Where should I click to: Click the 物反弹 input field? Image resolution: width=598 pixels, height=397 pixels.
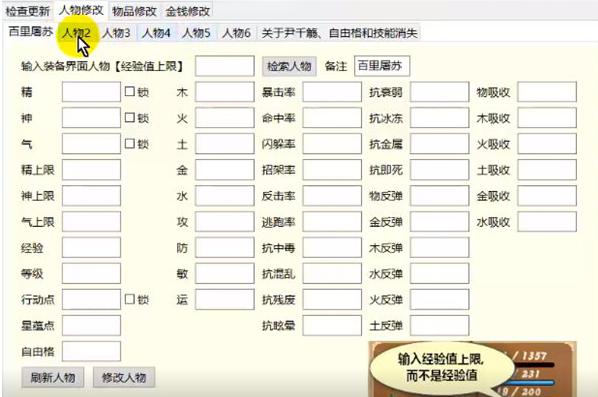[x=440, y=196]
